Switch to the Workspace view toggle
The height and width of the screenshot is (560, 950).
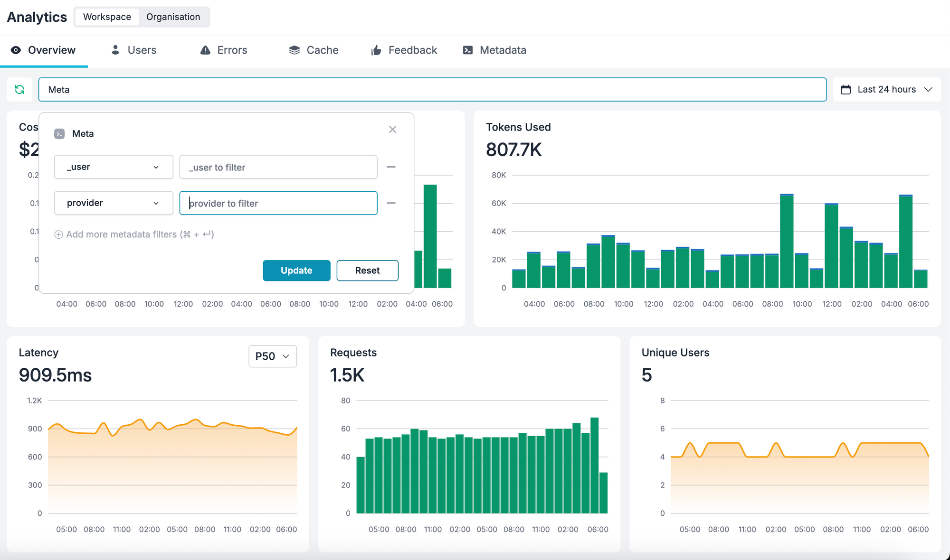coord(107,17)
